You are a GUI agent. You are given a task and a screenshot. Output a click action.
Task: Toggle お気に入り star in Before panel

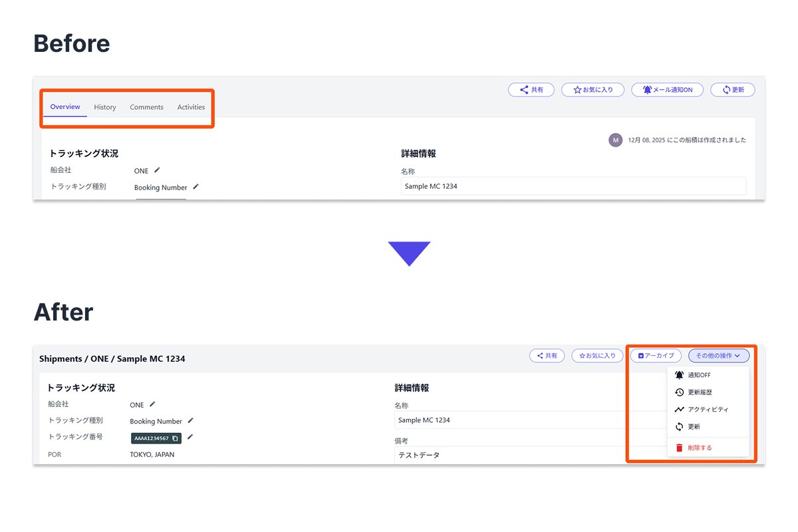pyautogui.click(x=593, y=90)
